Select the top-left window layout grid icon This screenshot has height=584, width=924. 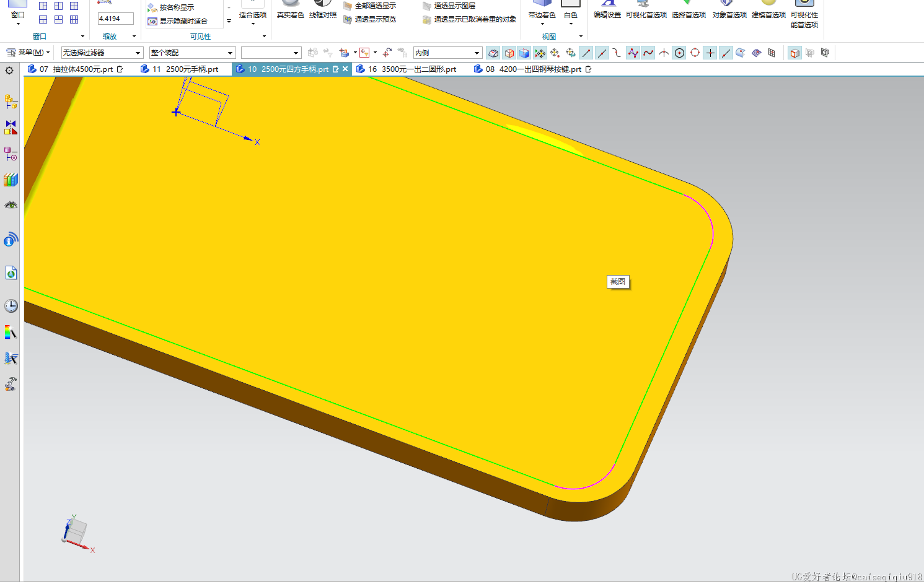click(43, 6)
